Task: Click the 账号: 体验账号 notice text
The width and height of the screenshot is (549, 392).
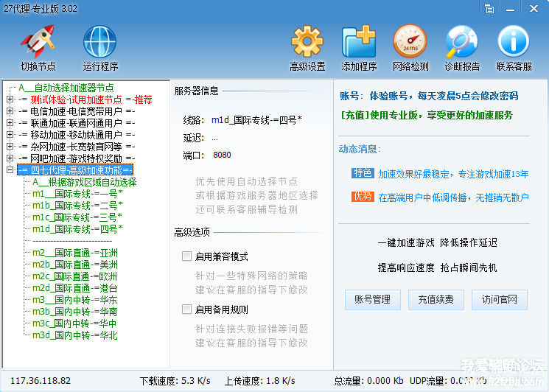Action: pos(429,96)
